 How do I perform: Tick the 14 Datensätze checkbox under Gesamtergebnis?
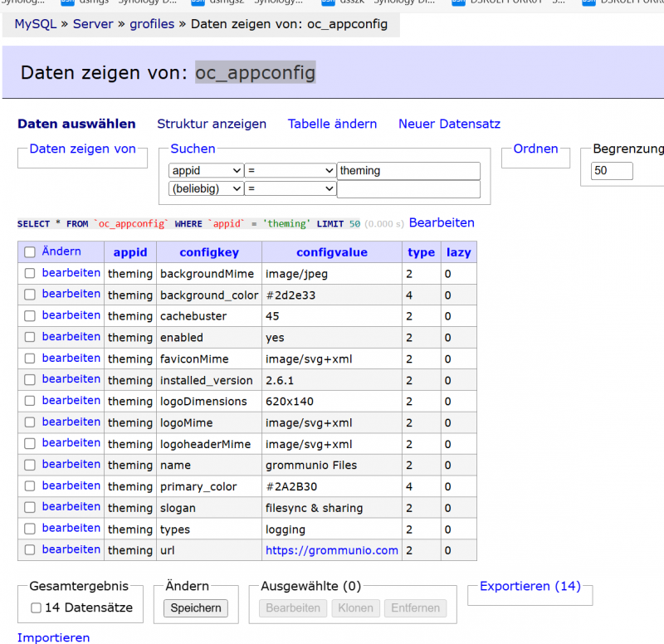click(36, 607)
